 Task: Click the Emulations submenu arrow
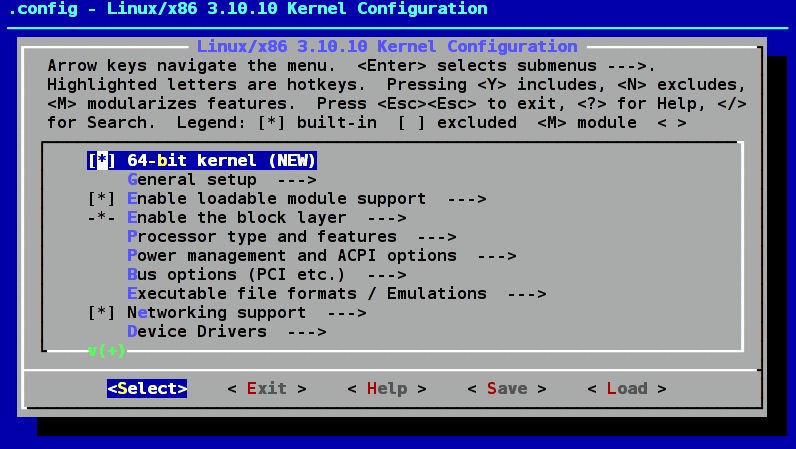(527, 294)
